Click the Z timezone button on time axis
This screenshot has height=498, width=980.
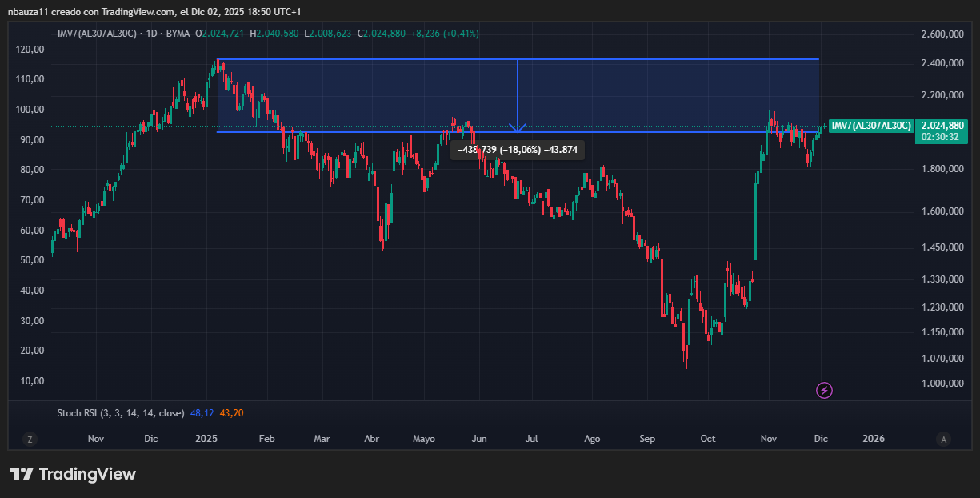click(x=30, y=439)
